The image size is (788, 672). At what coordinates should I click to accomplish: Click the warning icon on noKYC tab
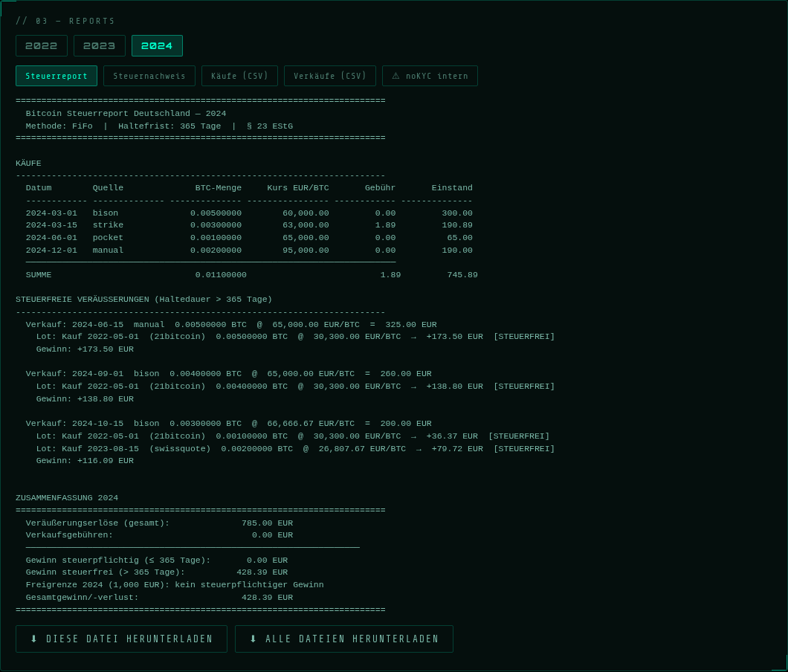pos(395,76)
